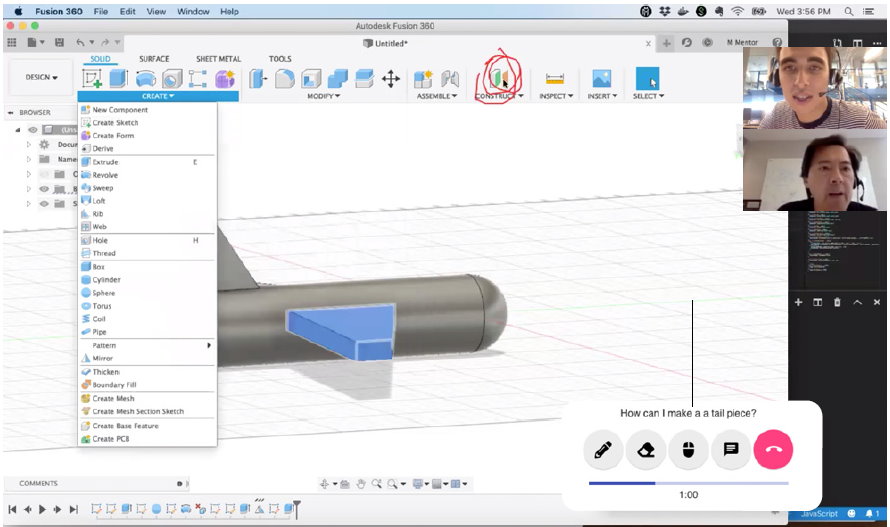890x527 pixels.
Task: Click the Insert image icon
Action: [x=602, y=78]
